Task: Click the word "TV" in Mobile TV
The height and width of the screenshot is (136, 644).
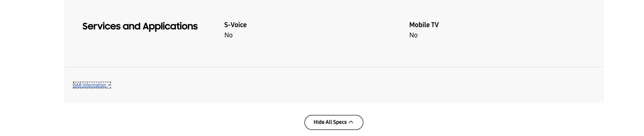Action: [435, 25]
